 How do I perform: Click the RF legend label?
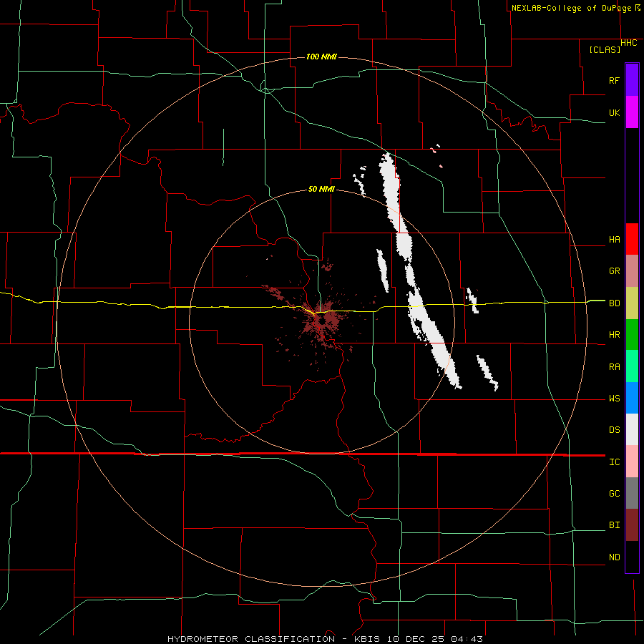(x=614, y=80)
